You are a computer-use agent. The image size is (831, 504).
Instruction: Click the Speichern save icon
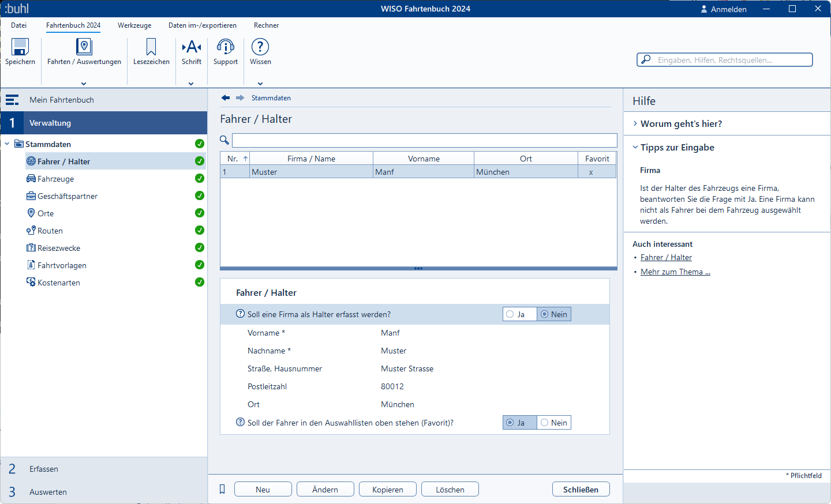pyautogui.click(x=20, y=47)
